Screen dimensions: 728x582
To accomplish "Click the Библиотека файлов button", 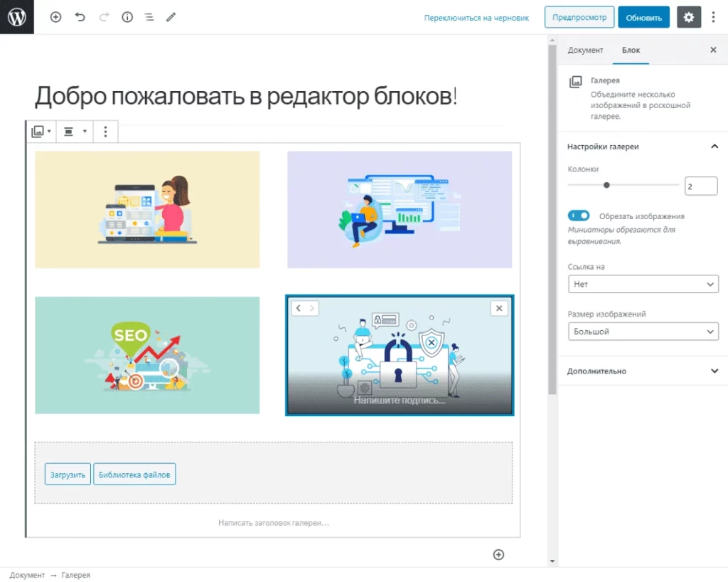I will (134, 474).
